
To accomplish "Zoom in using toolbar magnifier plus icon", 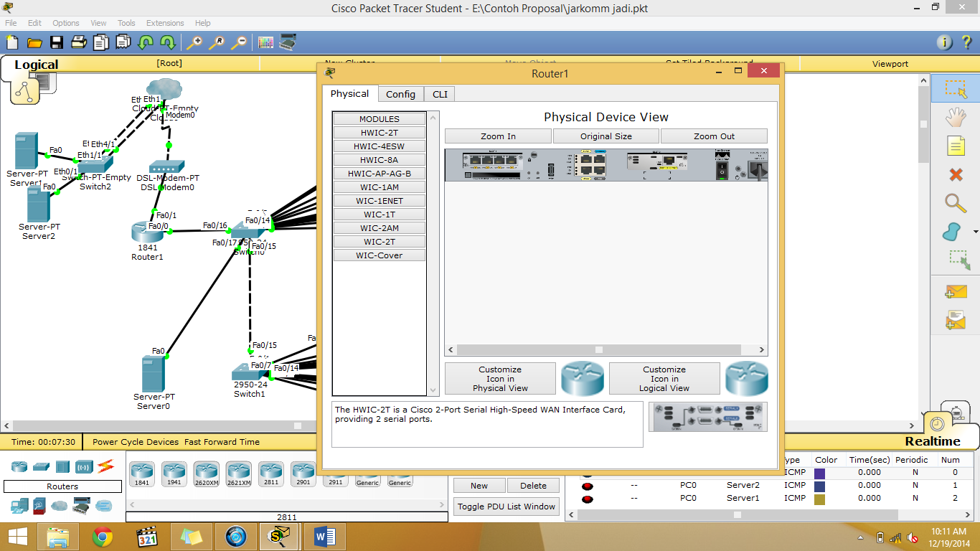I will click(x=194, y=42).
